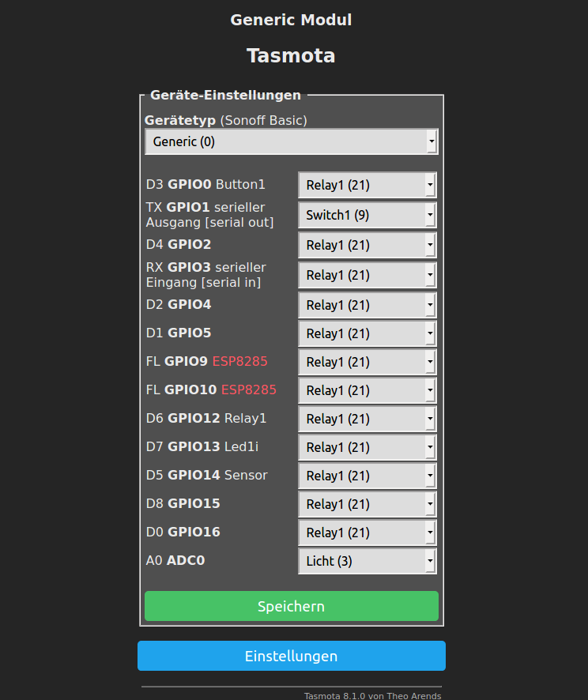The height and width of the screenshot is (700, 588).
Task: Expand the GPIO9 ESP8285 dropdown
Action: (x=367, y=362)
